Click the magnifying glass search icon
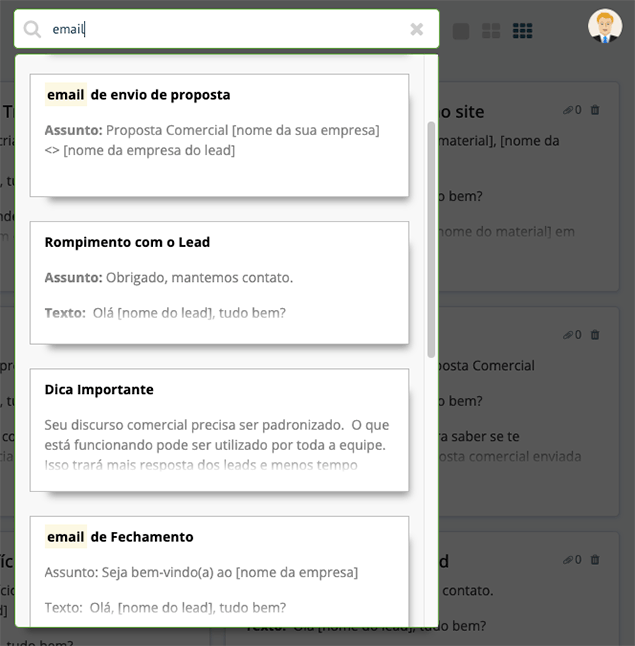The image size is (635, 646). pos(32,29)
